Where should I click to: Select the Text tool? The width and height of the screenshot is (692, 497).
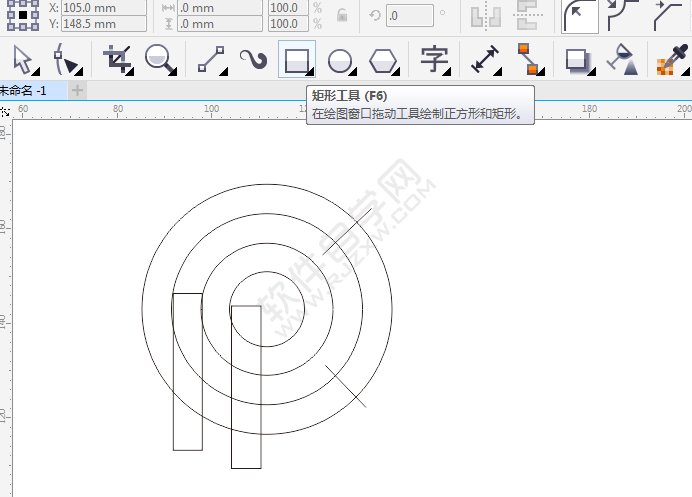[434, 61]
